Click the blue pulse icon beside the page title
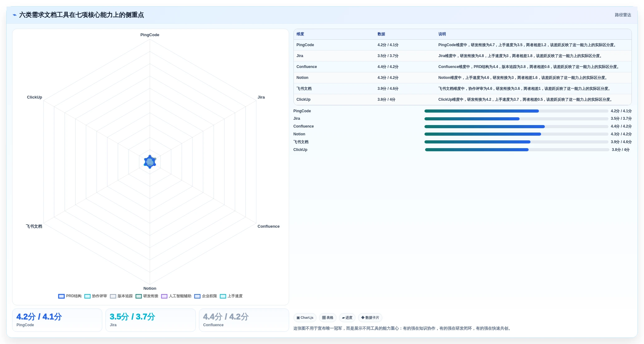The height and width of the screenshot is (344, 644). click(x=15, y=15)
